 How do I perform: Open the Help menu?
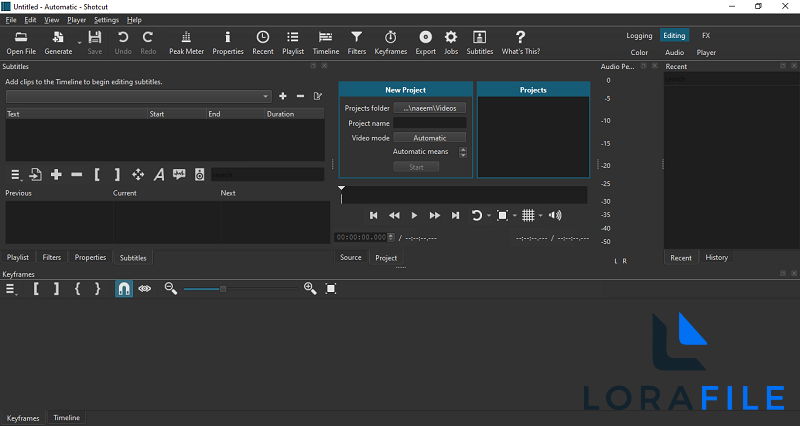134,20
